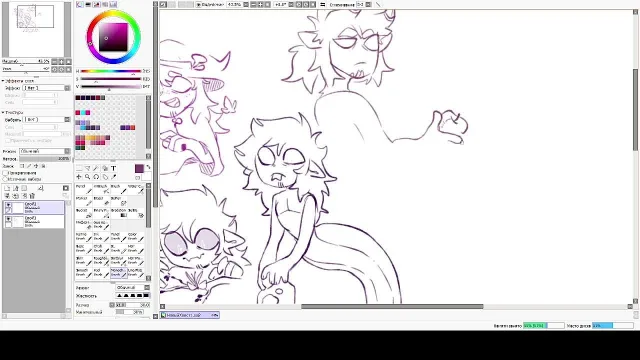Pick the Zoom magnifier tool
This screenshot has width=640, height=360.
click(87, 177)
